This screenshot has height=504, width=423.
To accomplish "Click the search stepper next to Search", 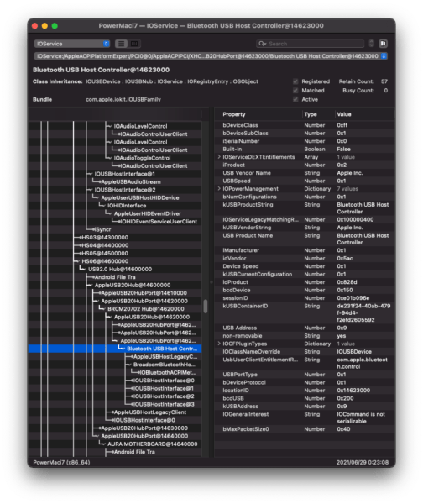I will [x=371, y=44].
